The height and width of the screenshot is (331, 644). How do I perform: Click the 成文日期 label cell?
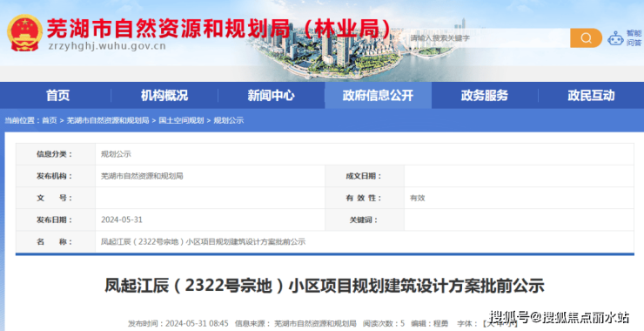pos(365,176)
